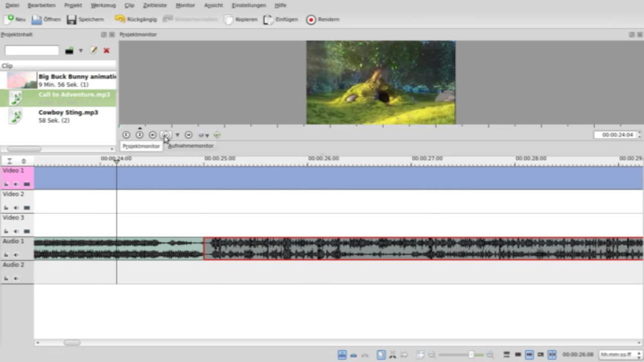644x362 pixels.
Task: Mute the Video 1 track audio
Action: click(16, 185)
